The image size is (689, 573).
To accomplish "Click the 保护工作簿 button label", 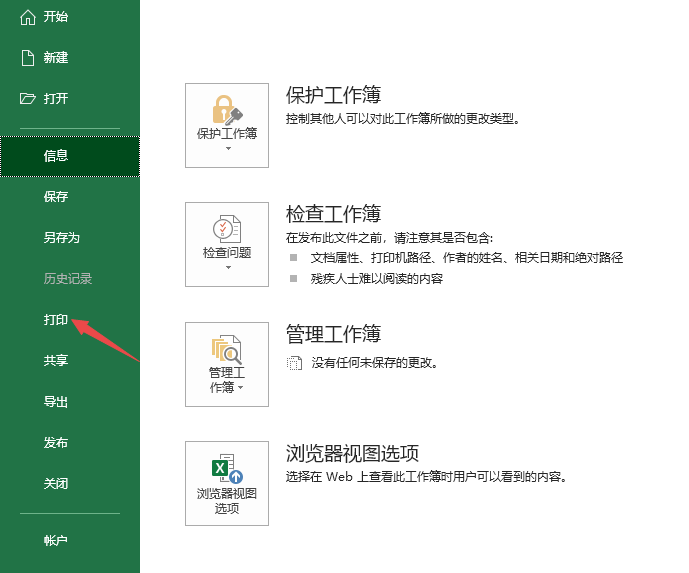I will tap(227, 134).
